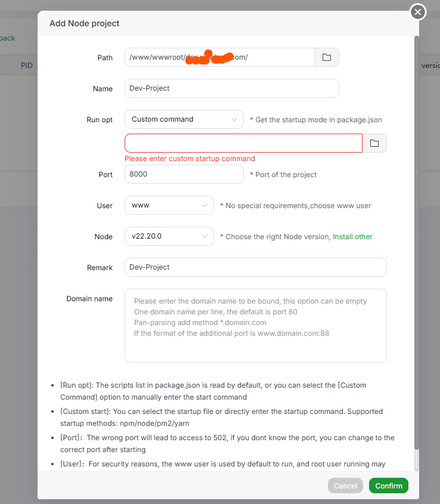Click inside the Domain name text area

[x=255, y=326]
